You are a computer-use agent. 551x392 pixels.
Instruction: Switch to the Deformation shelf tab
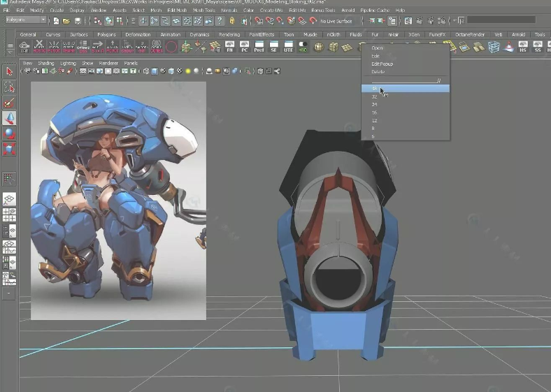pyautogui.click(x=138, y=34)
